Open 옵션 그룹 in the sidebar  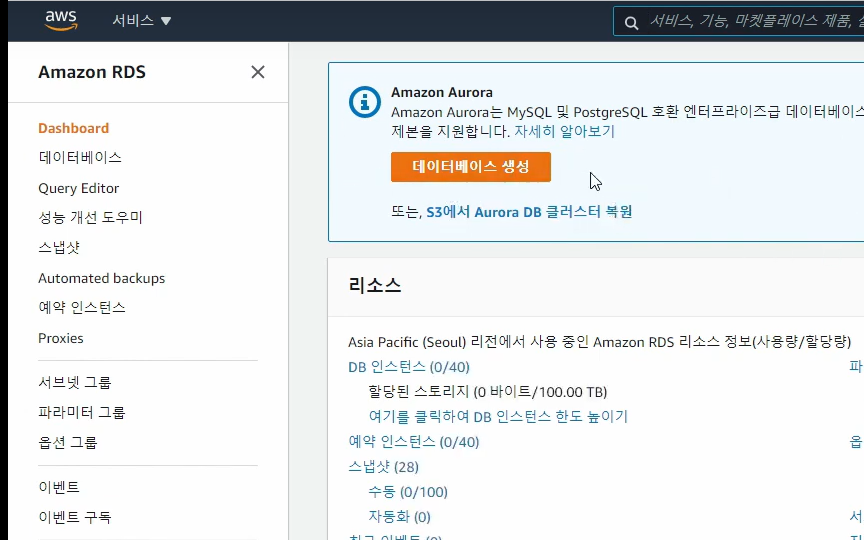[68, 442]
